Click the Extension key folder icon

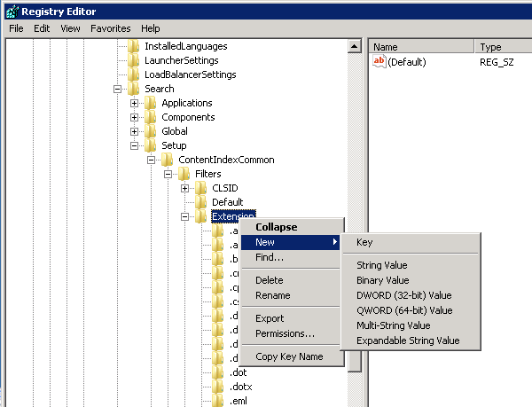point(201,216)
